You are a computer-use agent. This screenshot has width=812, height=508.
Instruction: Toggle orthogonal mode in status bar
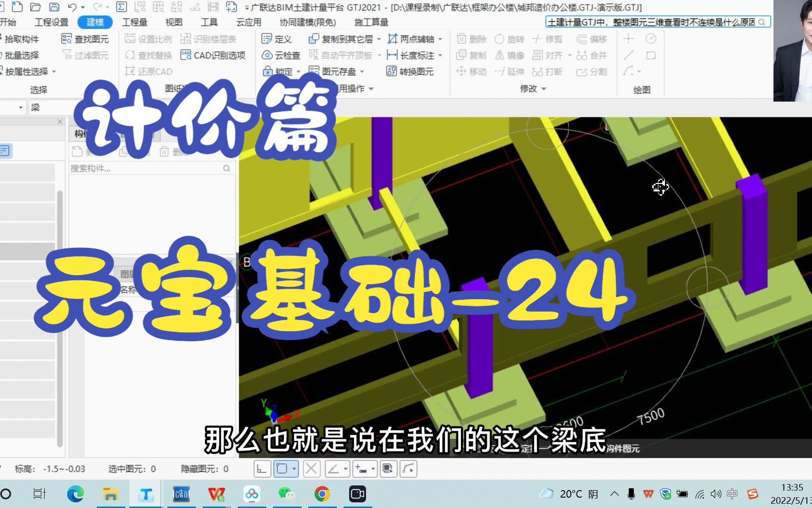pos(262,469)
